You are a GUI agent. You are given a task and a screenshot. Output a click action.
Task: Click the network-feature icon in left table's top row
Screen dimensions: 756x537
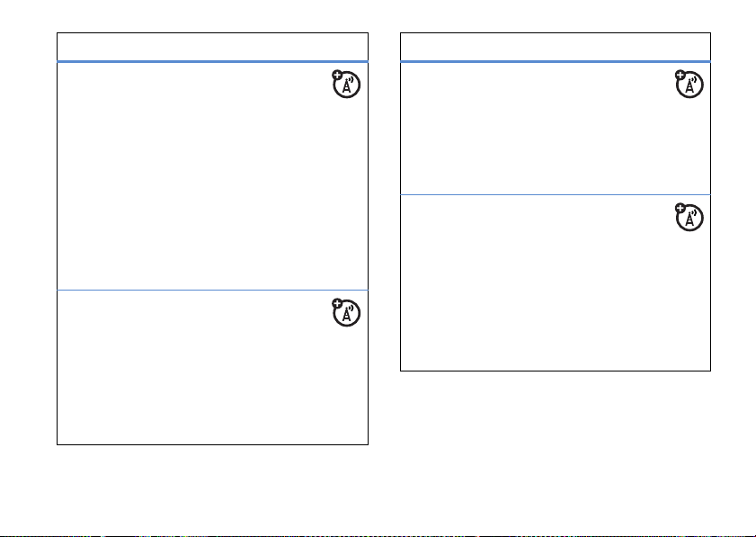coord(348,86)
